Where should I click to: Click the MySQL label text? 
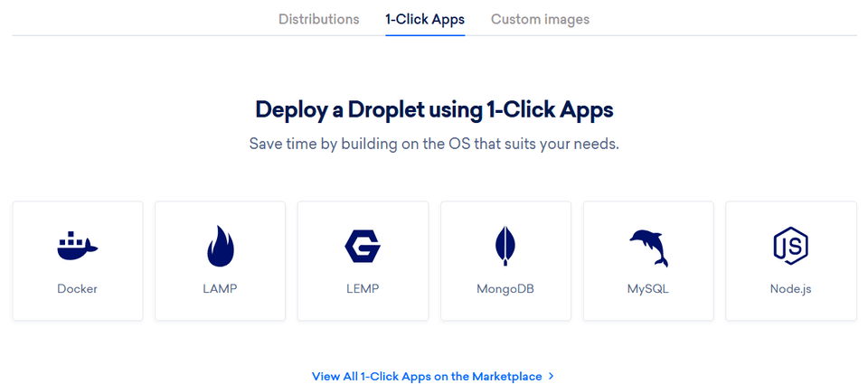click(x=648, y=289)
